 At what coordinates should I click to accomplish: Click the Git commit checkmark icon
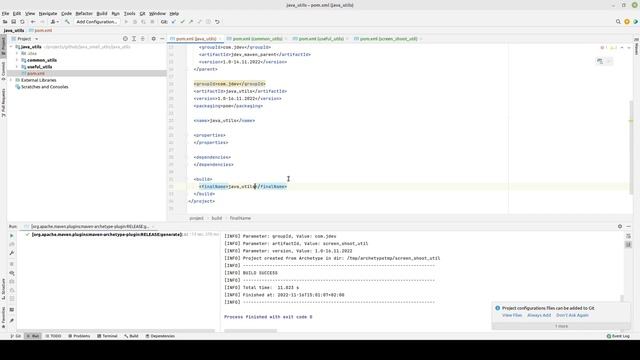pos(182,22)
